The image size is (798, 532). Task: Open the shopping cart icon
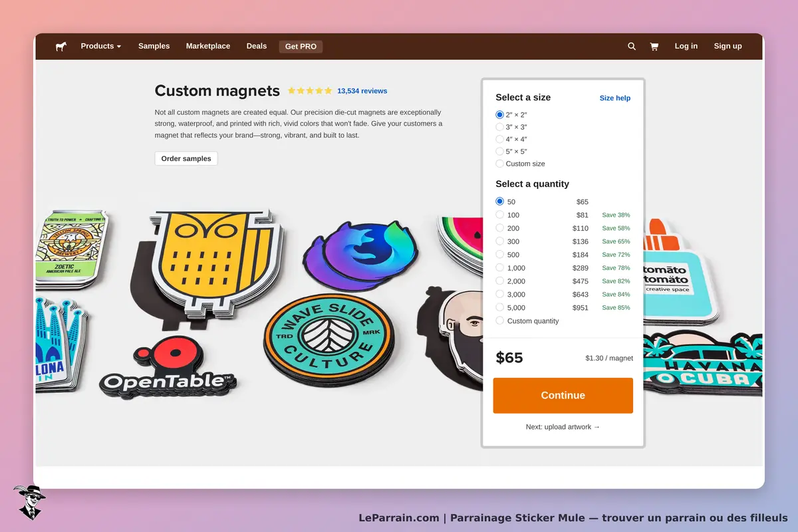point(654,47)
